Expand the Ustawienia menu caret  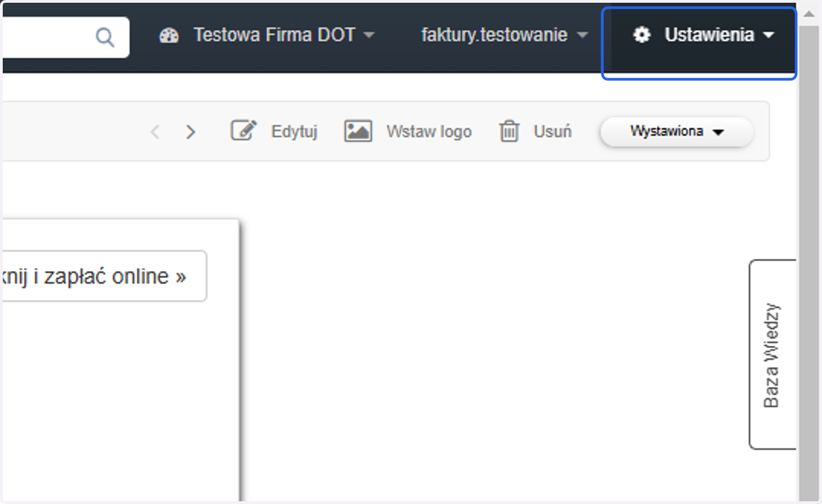tap(769, 35)
